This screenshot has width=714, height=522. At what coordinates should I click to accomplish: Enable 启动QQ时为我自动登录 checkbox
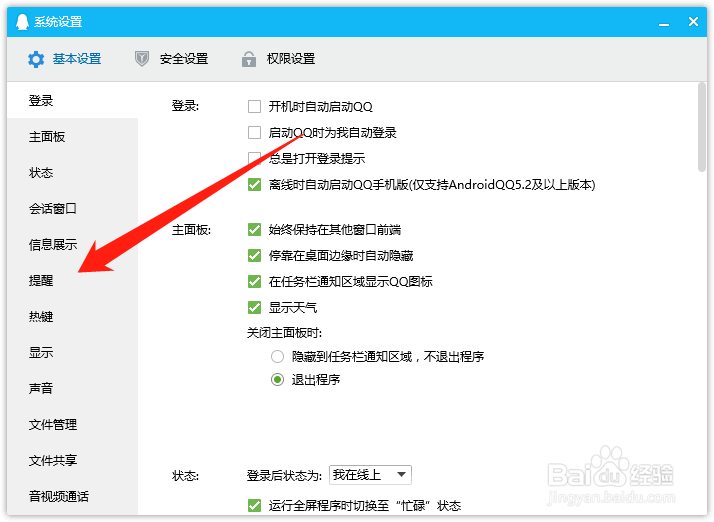pos(255,133)
